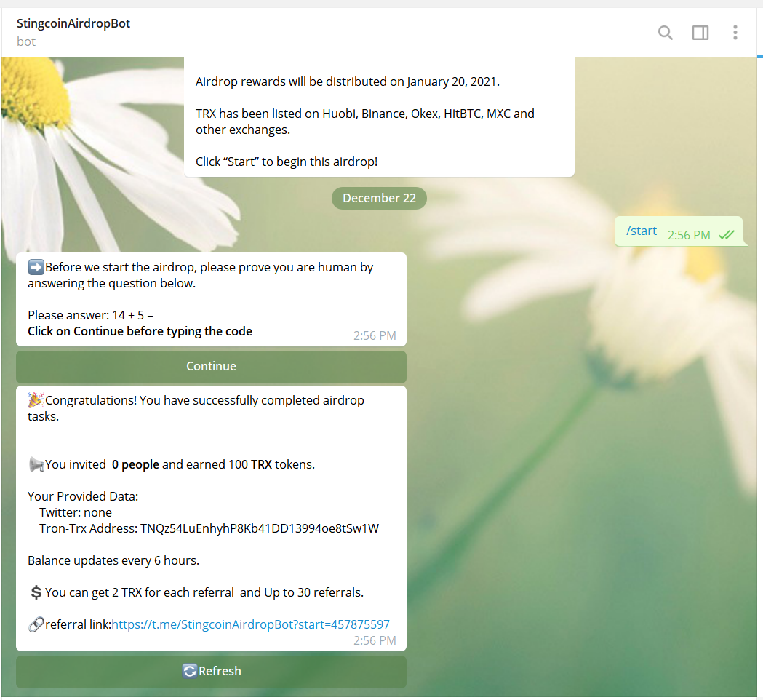Click 'You can get 2 TRX for each referral' line

pos(204,592)
